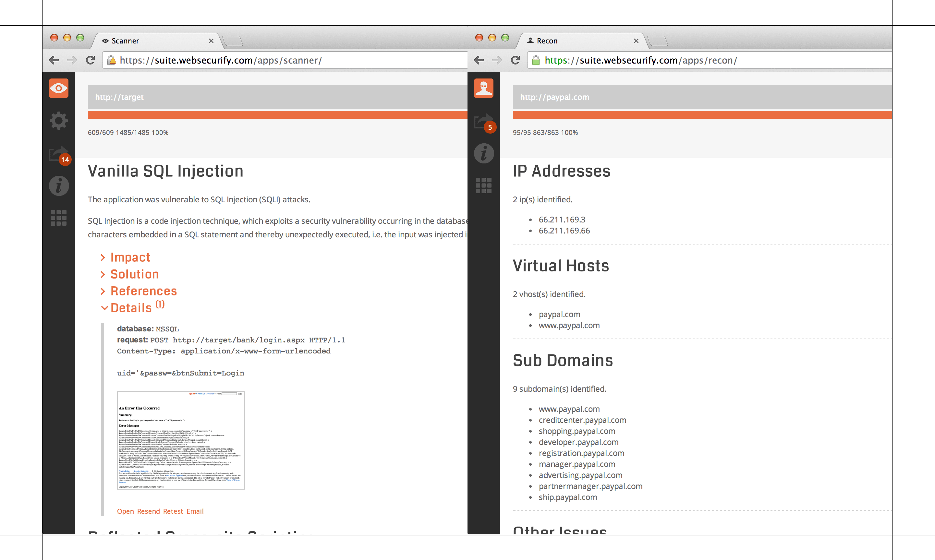Reload the Scanner browser page
This screenshot has width=935, height=560.
point(90,60)
